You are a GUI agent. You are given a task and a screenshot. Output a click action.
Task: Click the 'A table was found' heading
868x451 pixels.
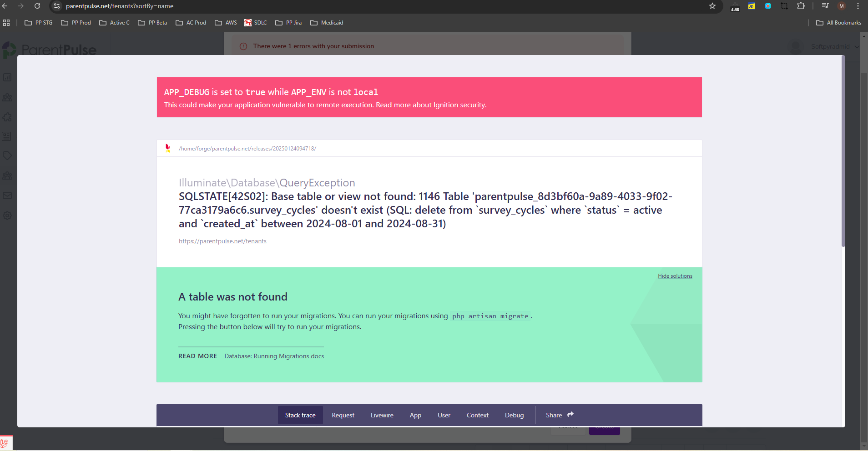(x=233, y=297)
